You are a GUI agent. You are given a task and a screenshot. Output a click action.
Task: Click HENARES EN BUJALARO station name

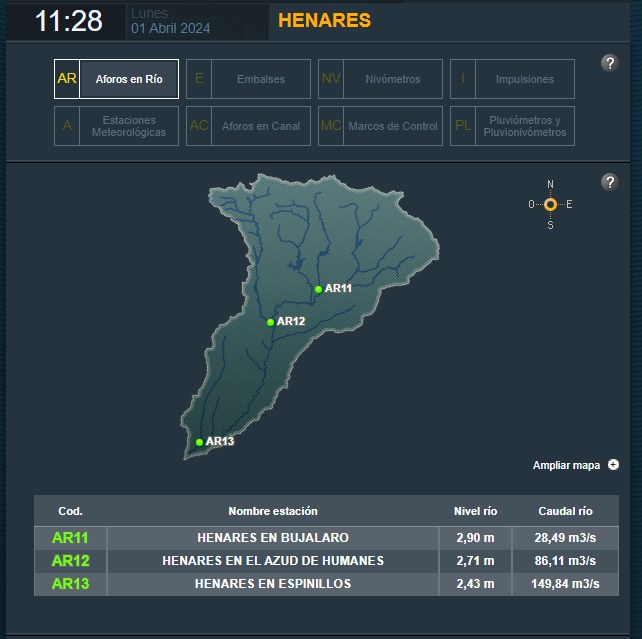[x=273, y=538]
